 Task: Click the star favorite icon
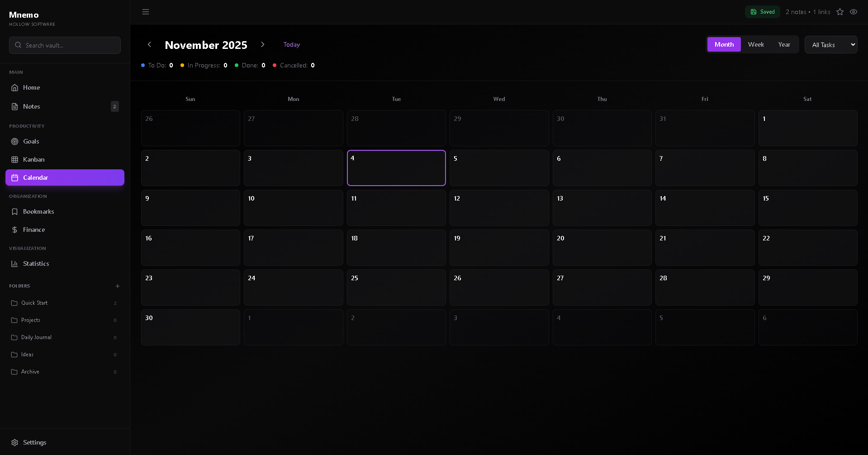coord(840,12)
